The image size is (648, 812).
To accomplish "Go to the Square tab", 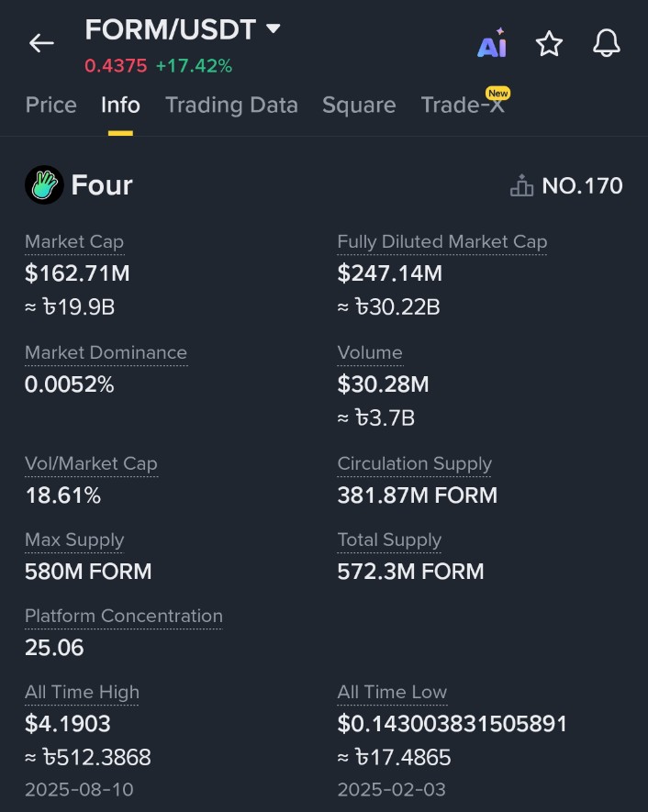I will tap(359, 105).
